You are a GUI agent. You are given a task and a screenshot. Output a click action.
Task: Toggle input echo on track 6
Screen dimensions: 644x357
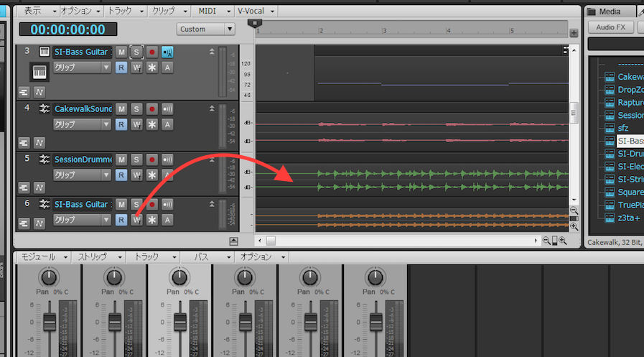coord(167,204)
